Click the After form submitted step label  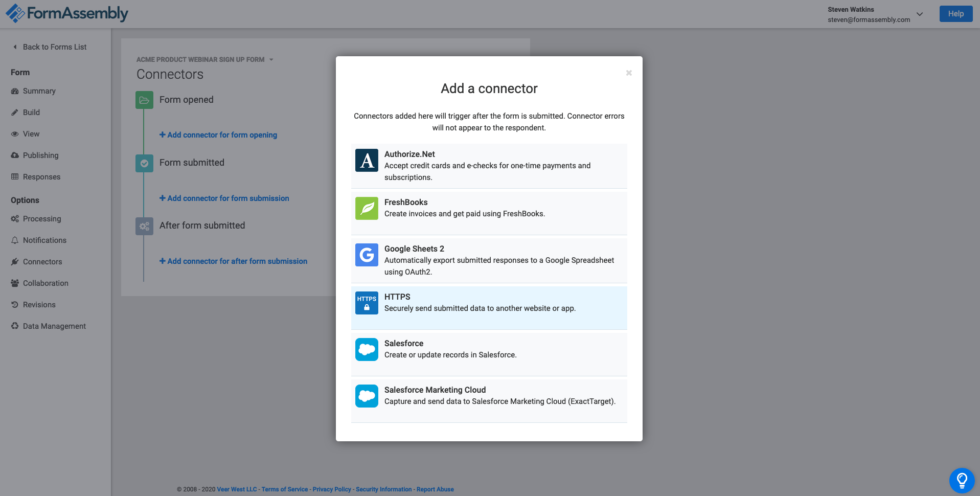pos(202,226)
